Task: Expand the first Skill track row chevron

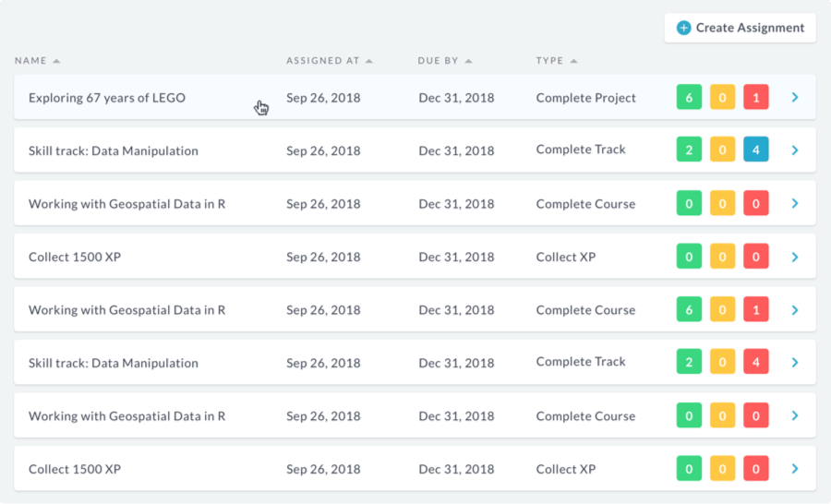Action: coord(795,150)
